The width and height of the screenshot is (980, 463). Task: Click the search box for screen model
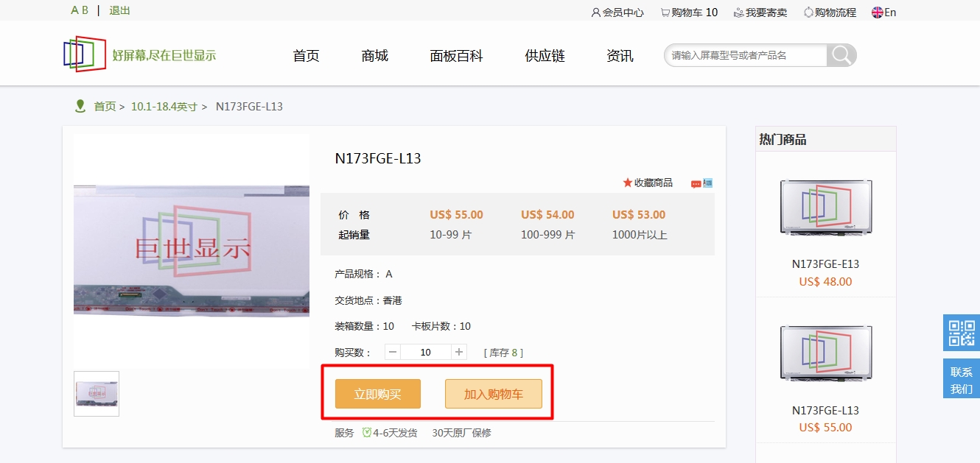click(x=746, y=55)
